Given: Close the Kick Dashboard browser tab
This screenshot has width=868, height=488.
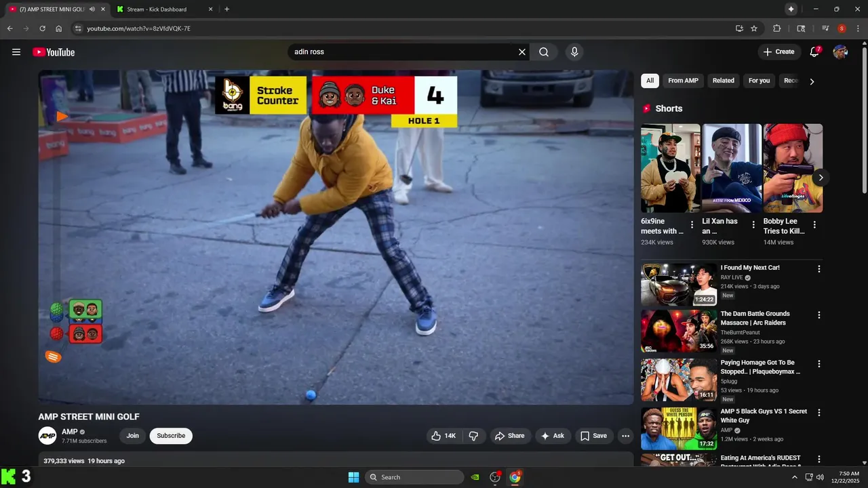Looking at the screenshot, I should pyautogui.click(x=210, y=9).
